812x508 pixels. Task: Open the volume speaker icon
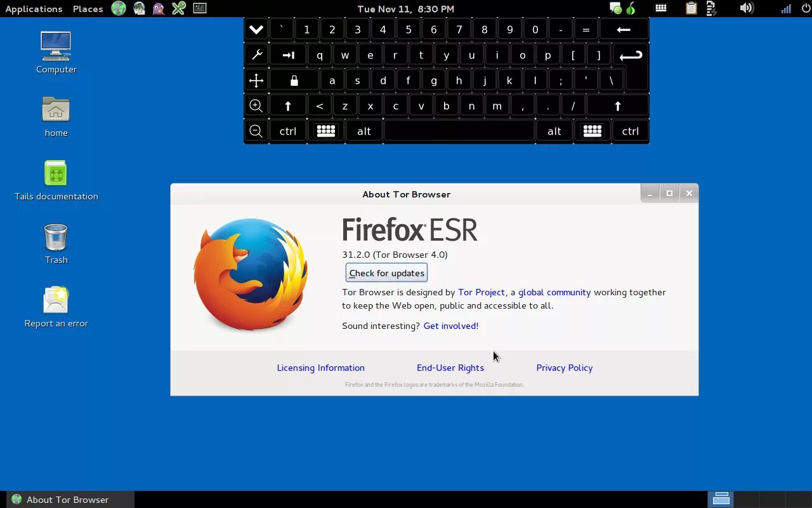(x=747, y=8)
